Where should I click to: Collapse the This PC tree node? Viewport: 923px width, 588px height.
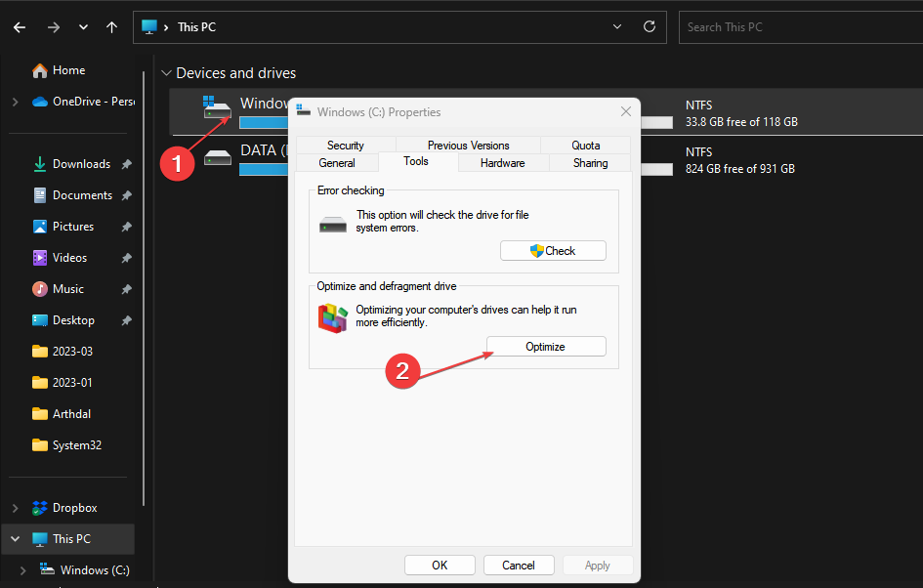16,538
